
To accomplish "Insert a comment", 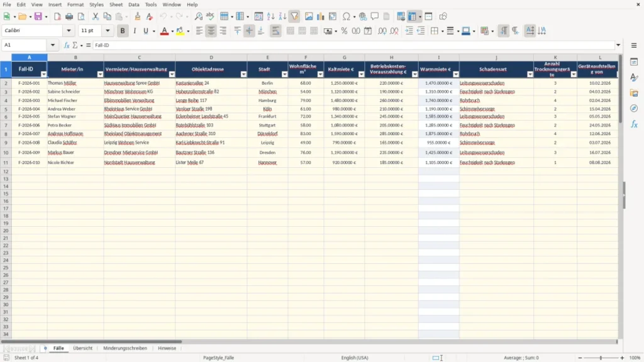I will 375,16.
